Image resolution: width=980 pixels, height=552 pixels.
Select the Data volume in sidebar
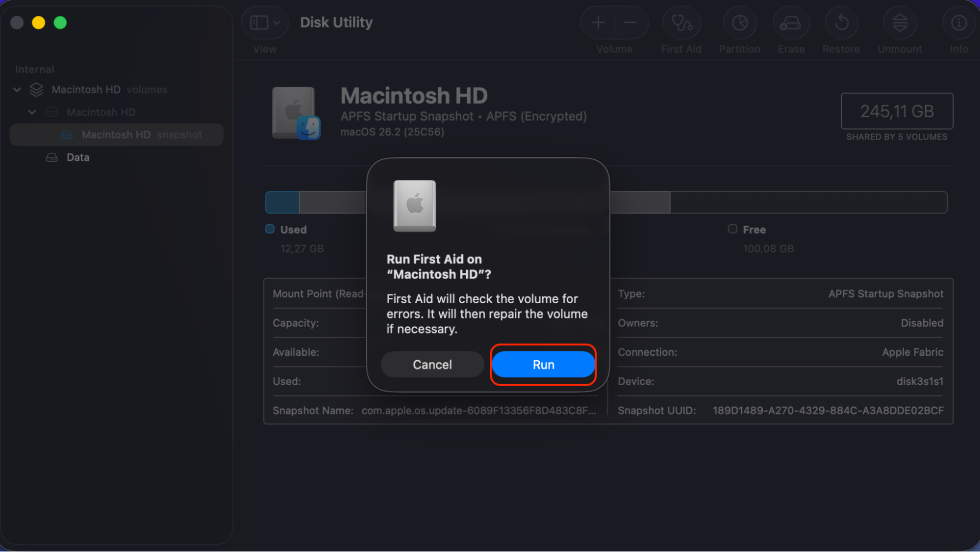(77, 157)
